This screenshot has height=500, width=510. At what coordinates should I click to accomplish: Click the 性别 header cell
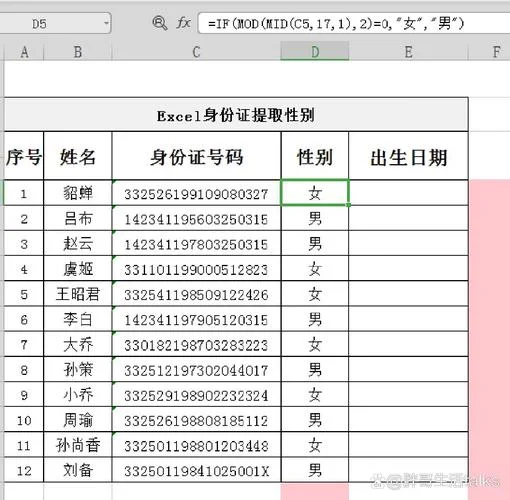coord(315,156)
